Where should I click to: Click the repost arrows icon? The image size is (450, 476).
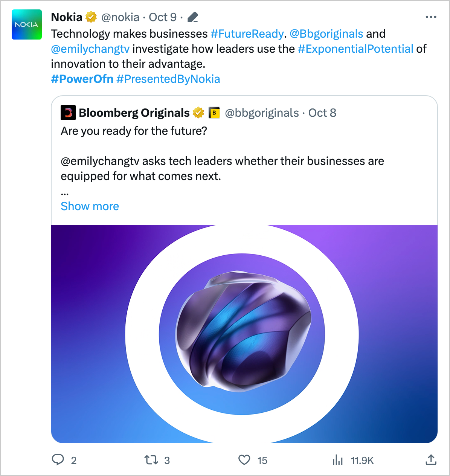[x=151, y=460]
